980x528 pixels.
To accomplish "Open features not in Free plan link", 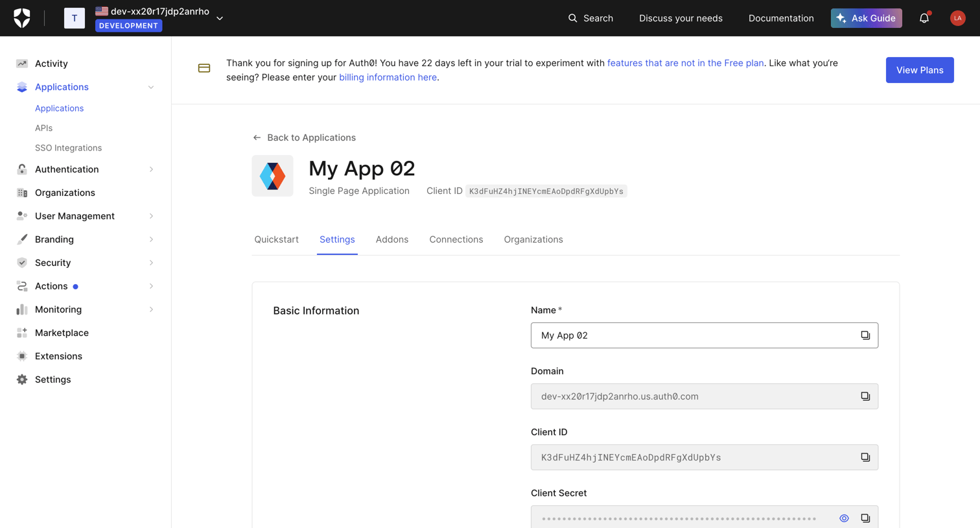I will 685,63.
